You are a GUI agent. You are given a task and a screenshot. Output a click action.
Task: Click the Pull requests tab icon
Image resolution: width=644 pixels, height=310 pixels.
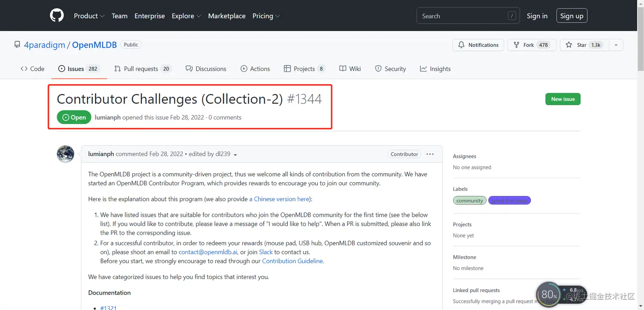pos(118,69)
